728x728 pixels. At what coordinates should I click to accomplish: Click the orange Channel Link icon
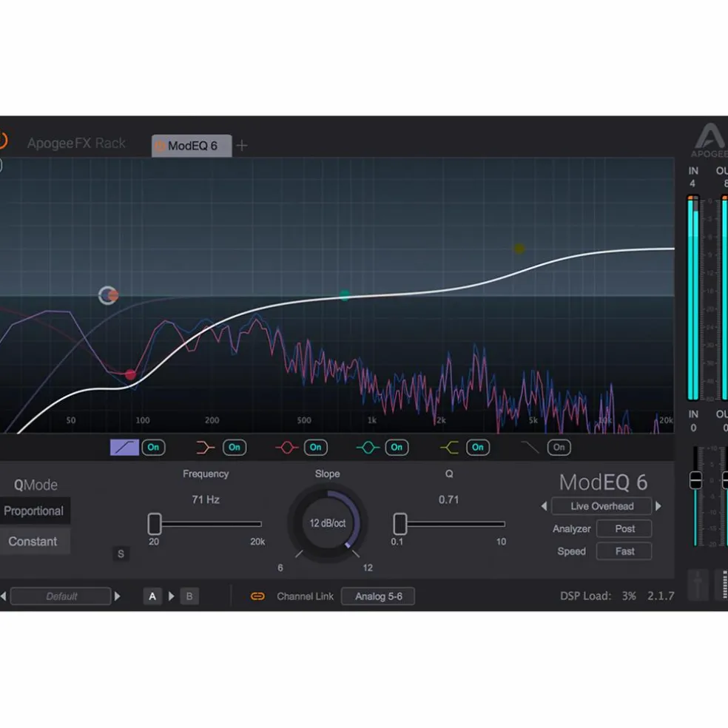(257, 596)
